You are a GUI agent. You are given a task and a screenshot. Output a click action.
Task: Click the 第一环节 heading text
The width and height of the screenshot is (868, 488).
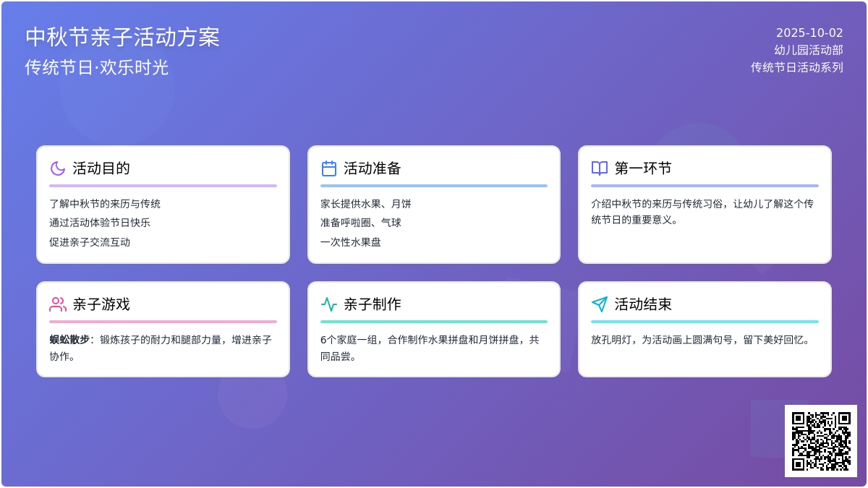coord(643,168)
